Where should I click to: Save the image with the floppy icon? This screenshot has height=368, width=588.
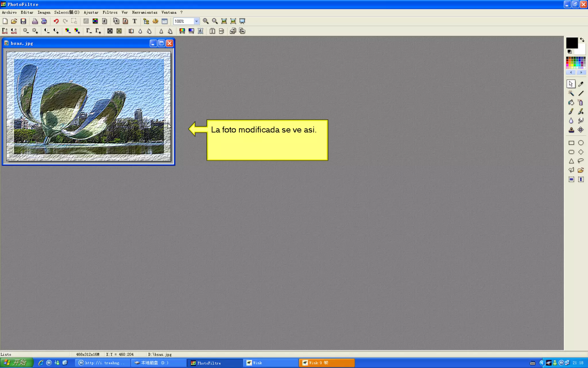click(23, 21)
